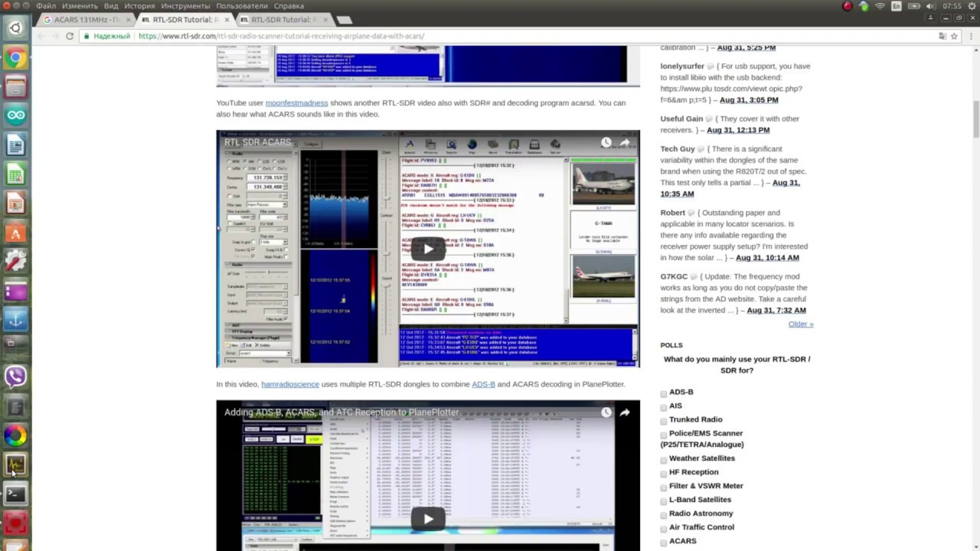Click the red record indicator in tray
980x551 pixels.
coord(848,6)
